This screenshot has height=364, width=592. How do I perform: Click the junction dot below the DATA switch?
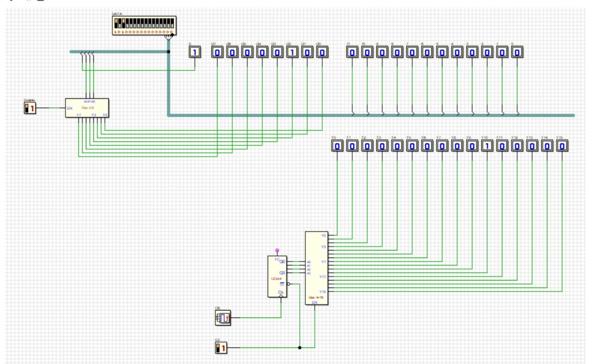(x=169, y=51)
